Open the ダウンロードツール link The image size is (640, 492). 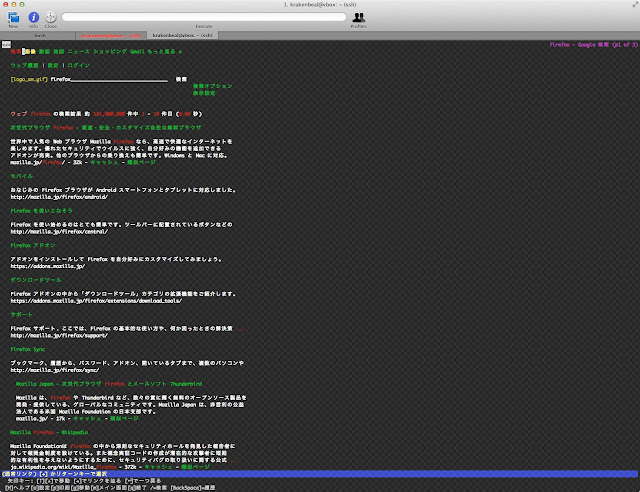(36, 280)
